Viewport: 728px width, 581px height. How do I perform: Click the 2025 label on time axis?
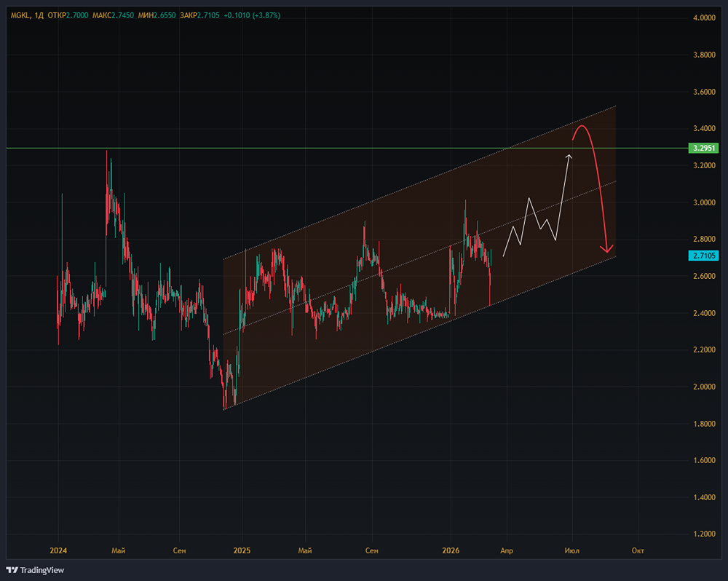click(x=242, y=550)
